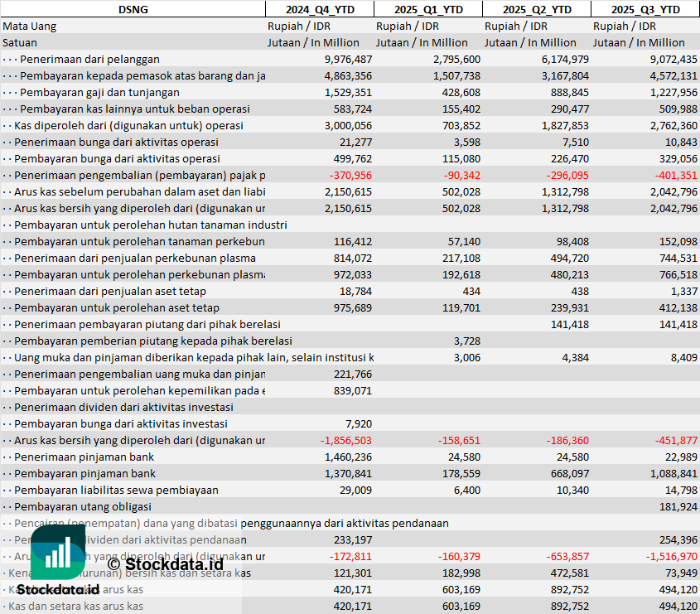Select the cell with value 181,924
Image resolution: width=700 pixels, height=614 pixels.
point(678,506)
